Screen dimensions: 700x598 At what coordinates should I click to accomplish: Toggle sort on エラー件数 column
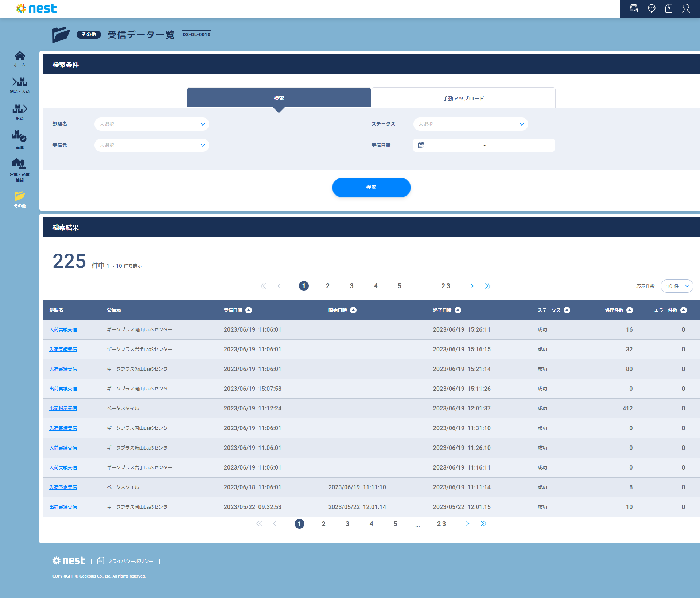684,310
